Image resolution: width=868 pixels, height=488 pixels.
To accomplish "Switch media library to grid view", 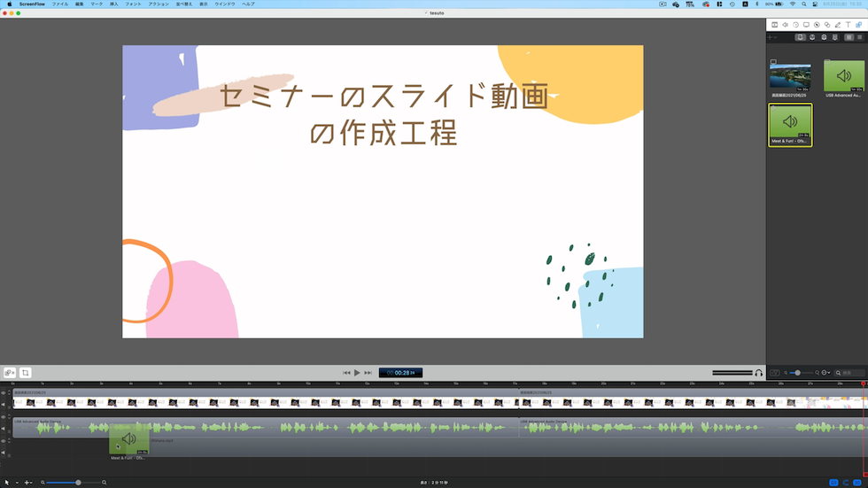I will click(x=849, y=37).
